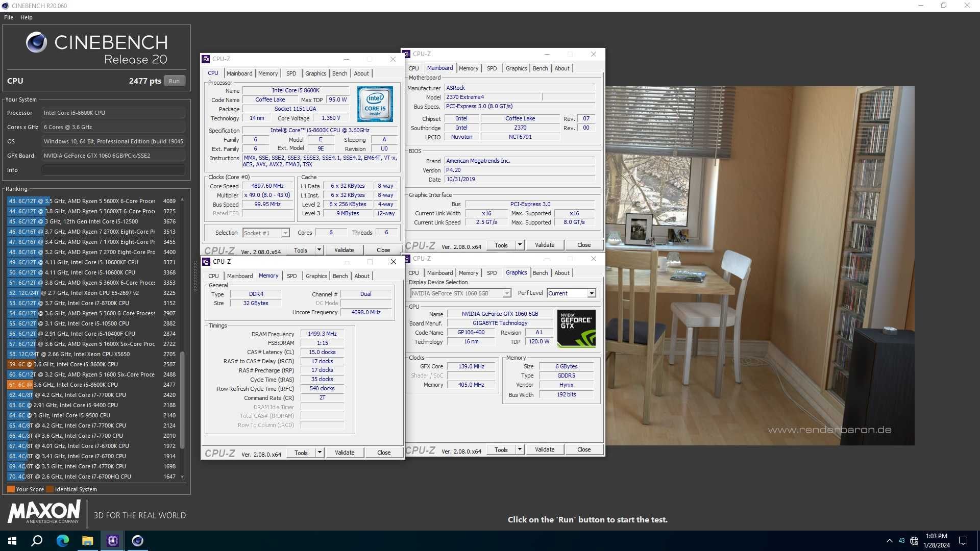Click the CPU-Z title icon of the CPU window
980x551 pixels.
pyautogui.click(x=206, y=59)
